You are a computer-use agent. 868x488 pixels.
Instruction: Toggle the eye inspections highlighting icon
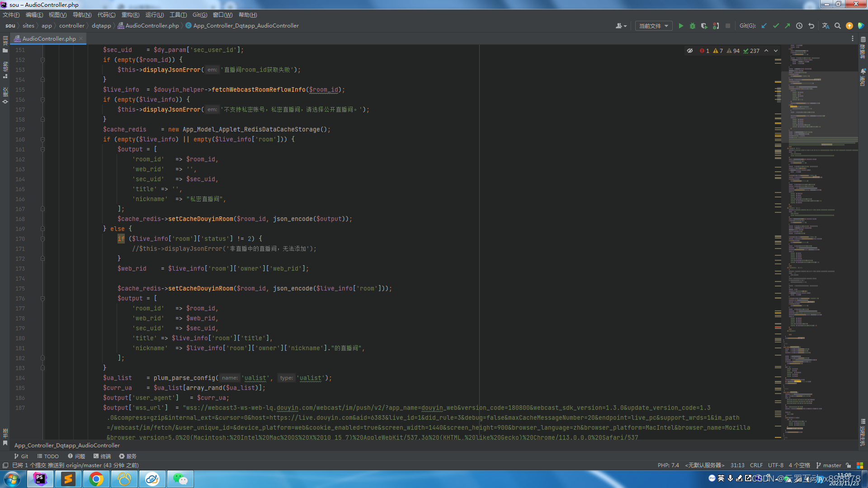click(x=690, y=51)
